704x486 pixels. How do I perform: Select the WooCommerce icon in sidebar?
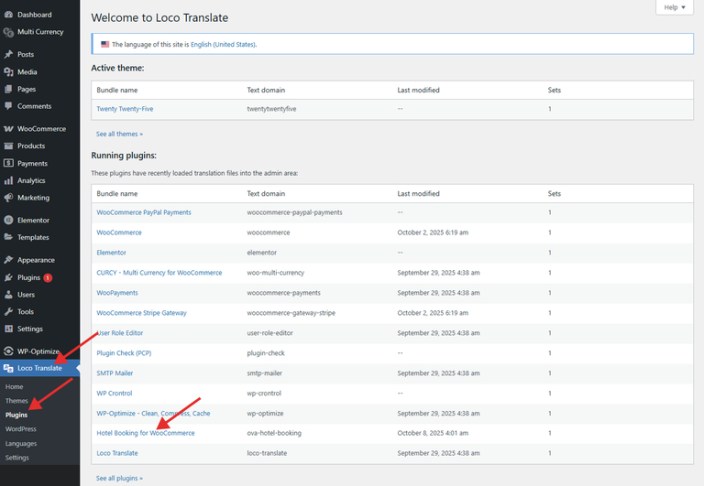pyautogui.click(x=8, y=129)
